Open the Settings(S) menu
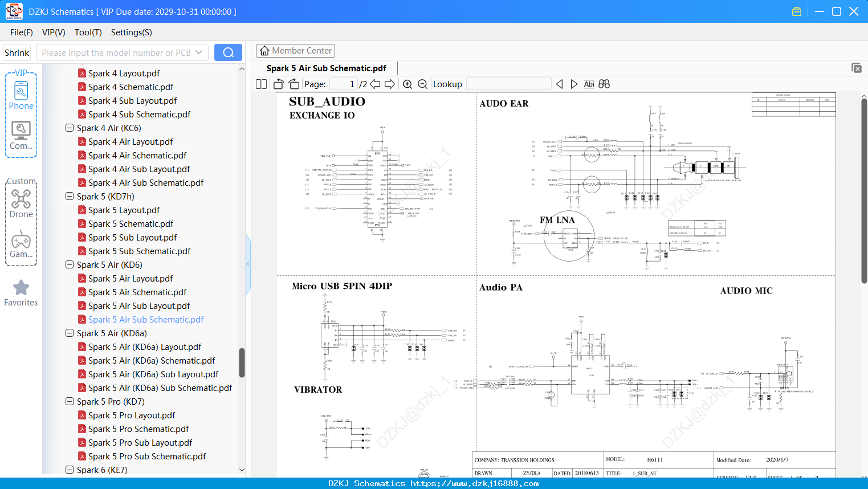 [132, 32]
